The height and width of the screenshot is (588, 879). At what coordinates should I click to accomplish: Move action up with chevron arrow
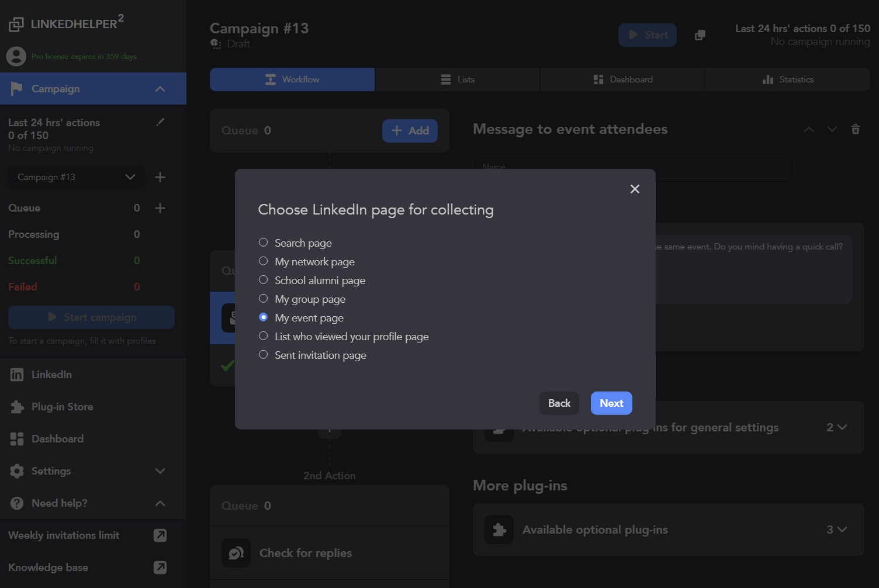809,129
